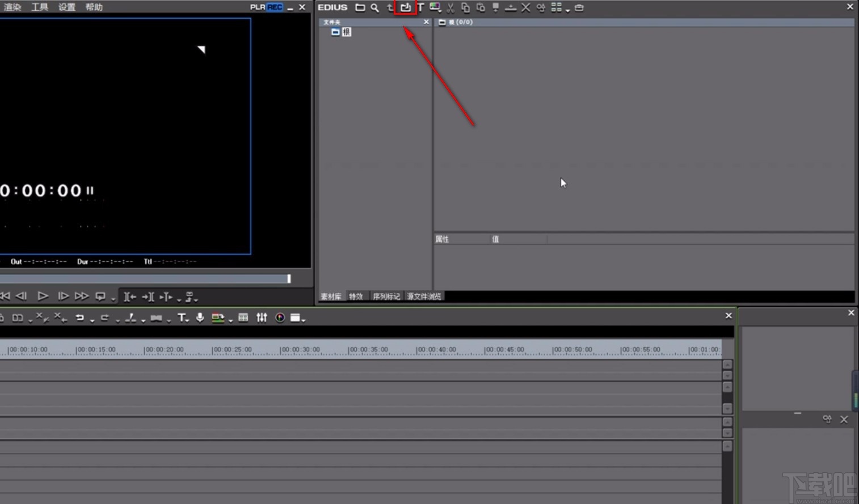Toggle the REC recorder mode

click(275, 7)
